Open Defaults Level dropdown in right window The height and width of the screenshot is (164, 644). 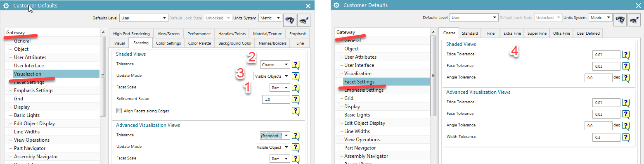click(474, 17)
